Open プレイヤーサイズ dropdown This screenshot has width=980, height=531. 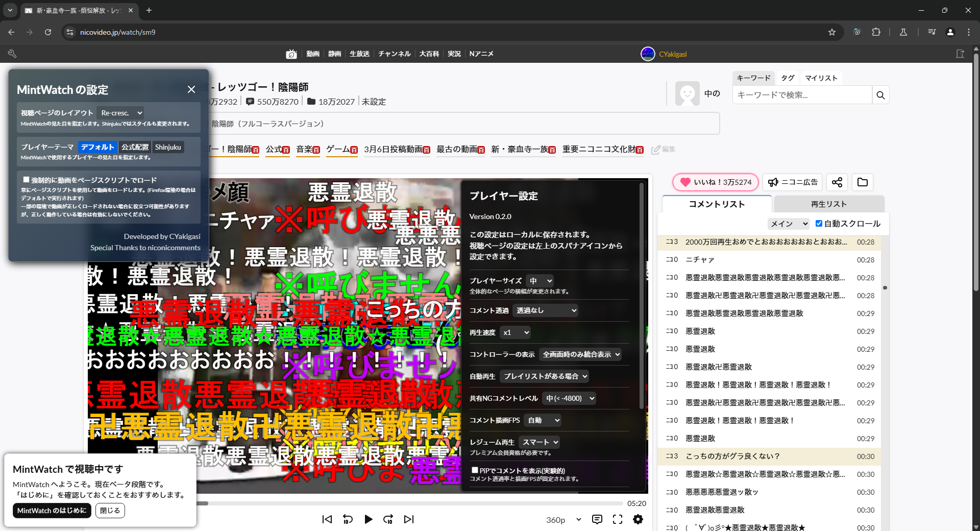pos(540,281)
